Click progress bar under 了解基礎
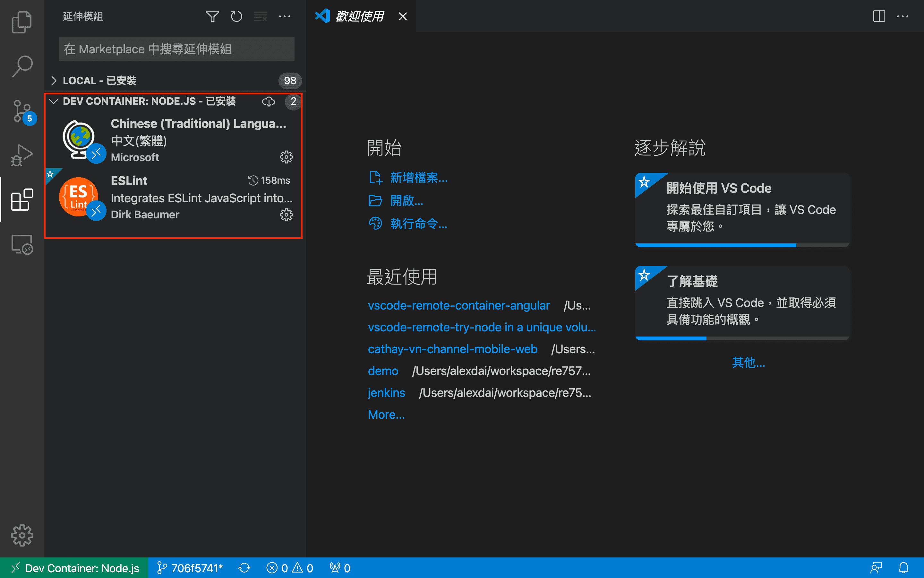Viewport: 924px width, 578px height. click(x=742, y=338)
